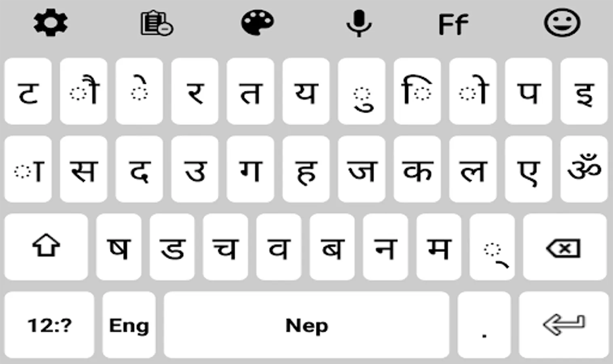The height and width of the screenshot is (364, 613).
Task: Open the theme palette icon
Action: coord(258,23)
